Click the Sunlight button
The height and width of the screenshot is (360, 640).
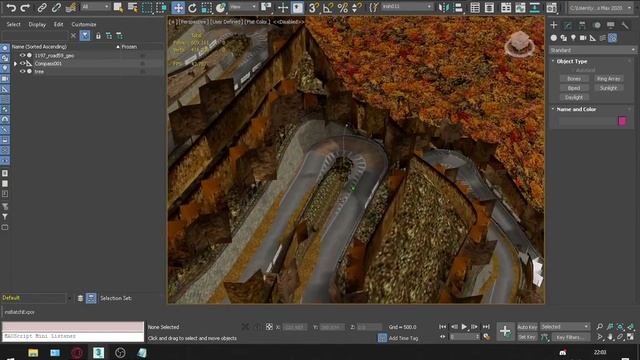[x=608, y=88]
